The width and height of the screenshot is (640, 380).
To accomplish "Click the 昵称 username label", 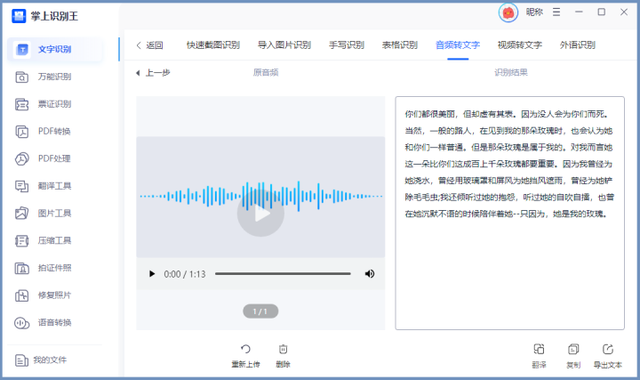I will (534, 12).
